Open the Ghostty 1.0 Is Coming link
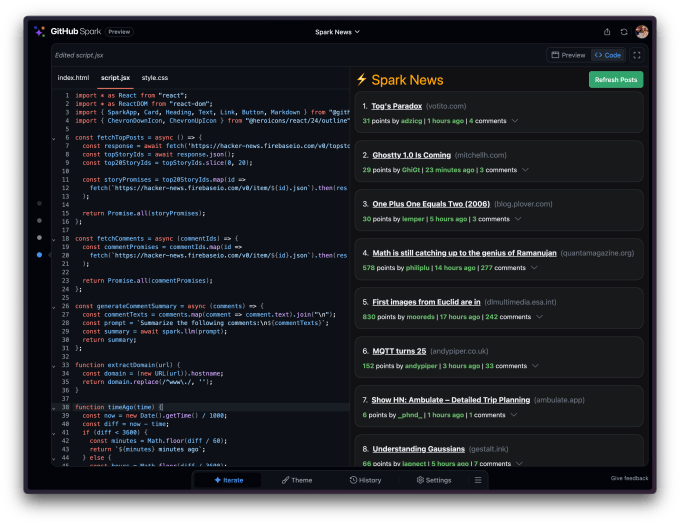The width and height of the screenshot is (680, 525). click(x=412, y=155)
